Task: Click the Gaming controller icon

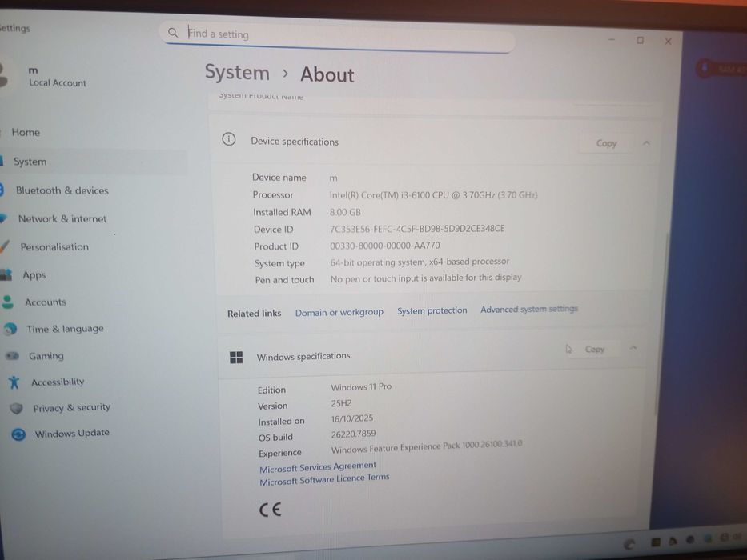Action: (12, 355)
